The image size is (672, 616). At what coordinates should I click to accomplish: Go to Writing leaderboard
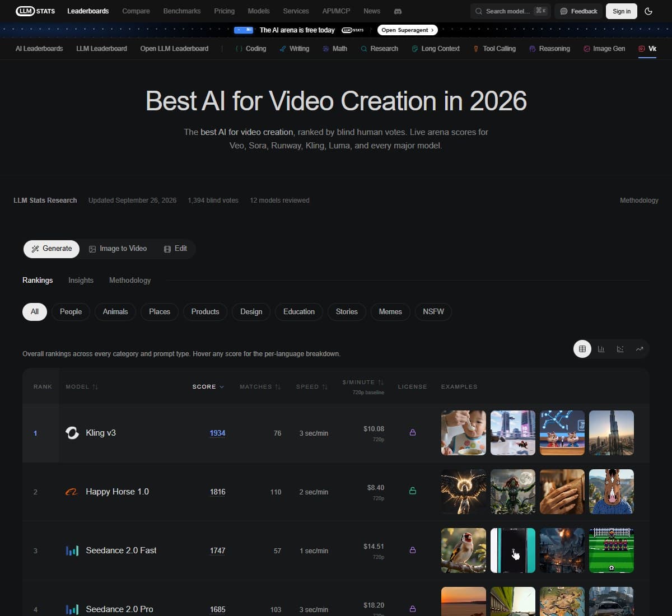(295, 49)
